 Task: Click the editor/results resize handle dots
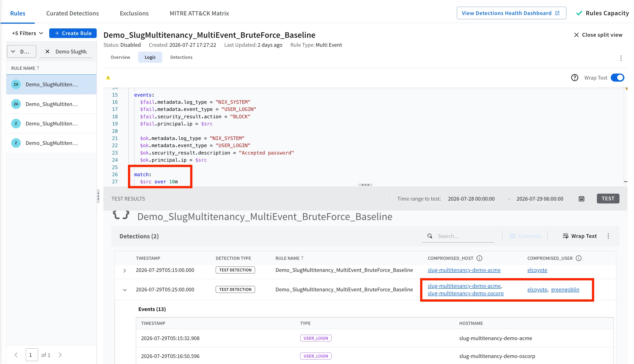pos(365,185)
